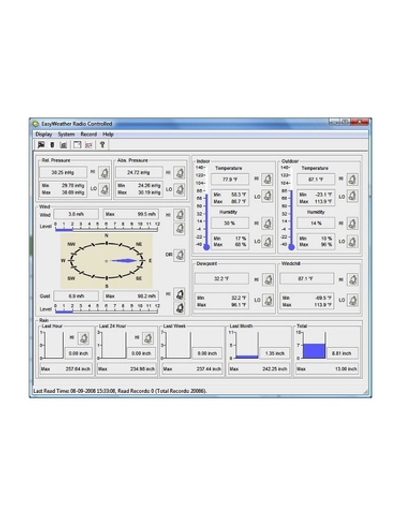Click Windchill LO alarm bell
Screen dimensions: 400x515
pyautogui.click(x=353, y=300)
